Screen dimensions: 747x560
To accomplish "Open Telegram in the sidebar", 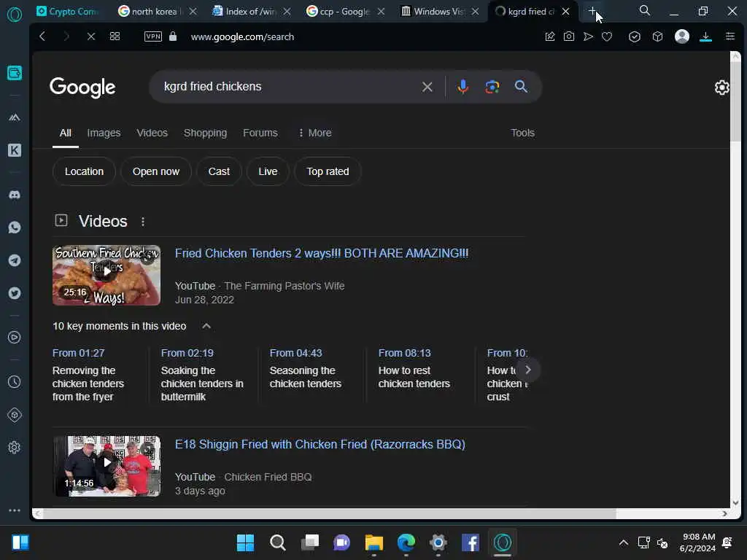I will coord(15,260).
